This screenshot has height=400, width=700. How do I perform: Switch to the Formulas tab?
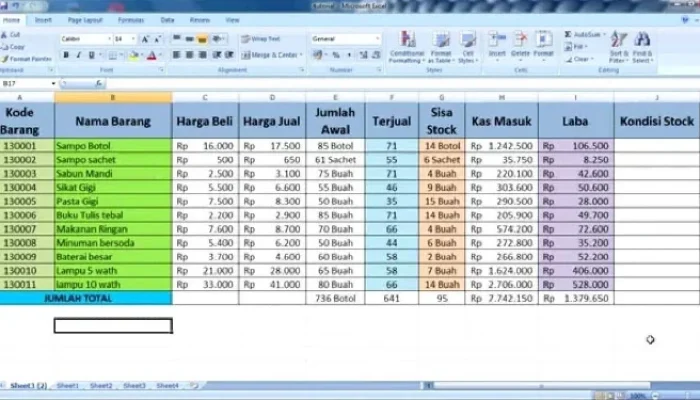[x=131, y=20]
